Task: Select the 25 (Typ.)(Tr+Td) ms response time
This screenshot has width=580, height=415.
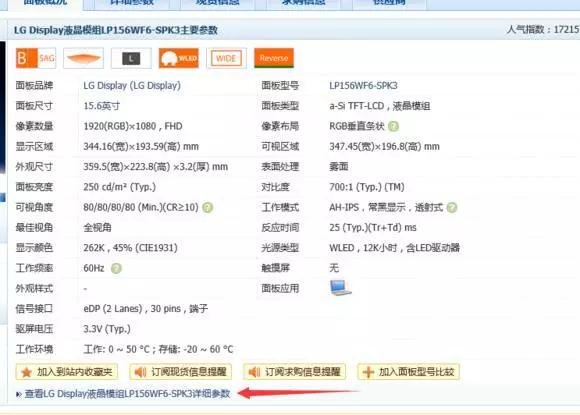Action: (x=373, y=227)
